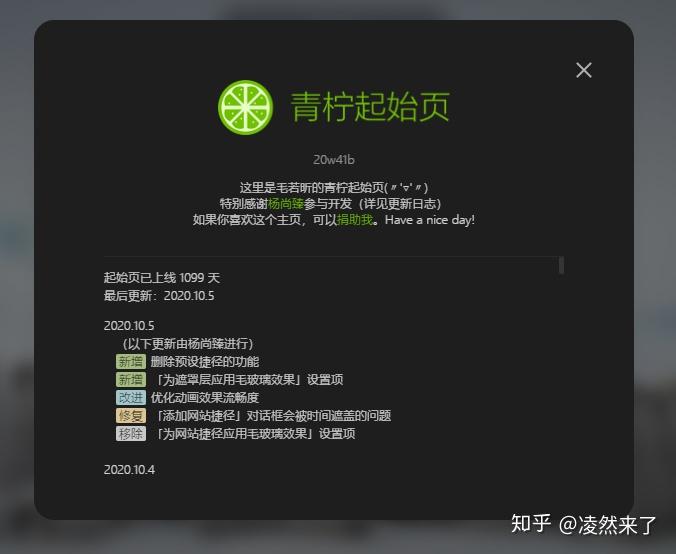Click the green lime logo icon
This screenshot has height=554, width=676.
pos(245,107)
